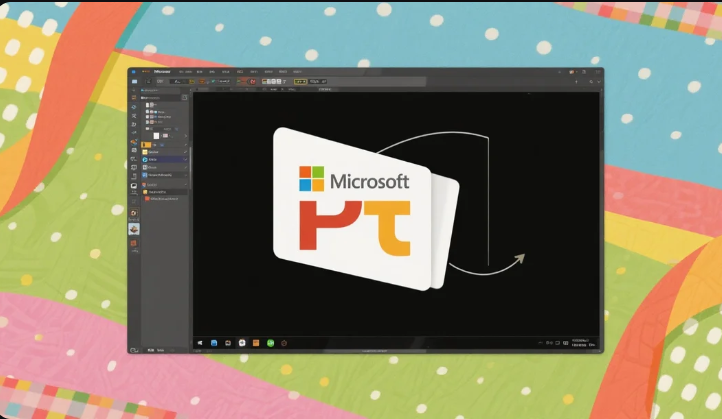Pick the multicolor swatch group in the toolbar
This screenshot has width=722, height=419.
272,81
